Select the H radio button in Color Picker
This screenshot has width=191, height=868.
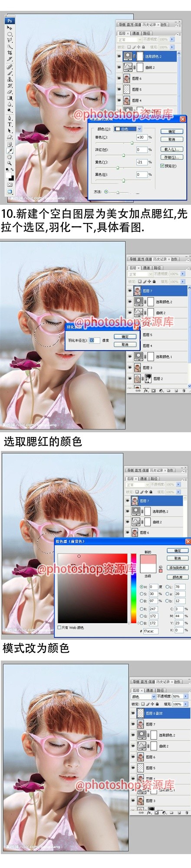tap(142, 586)
